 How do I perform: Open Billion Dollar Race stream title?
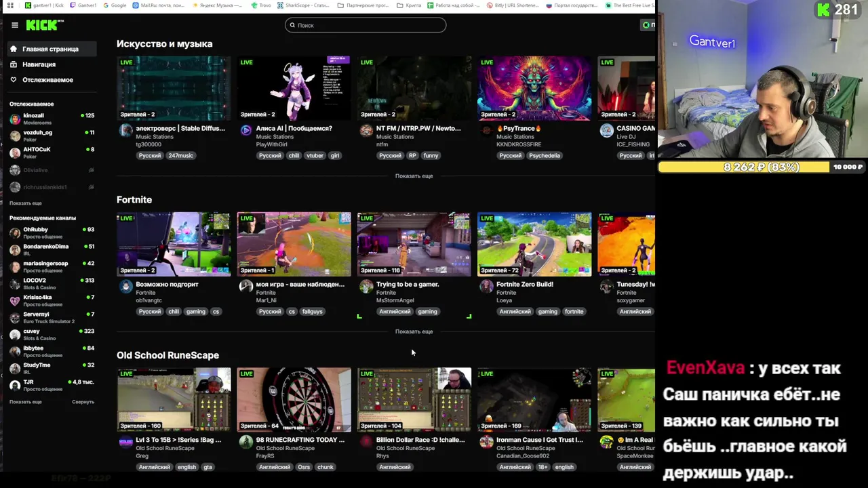(x=420, y=440)
